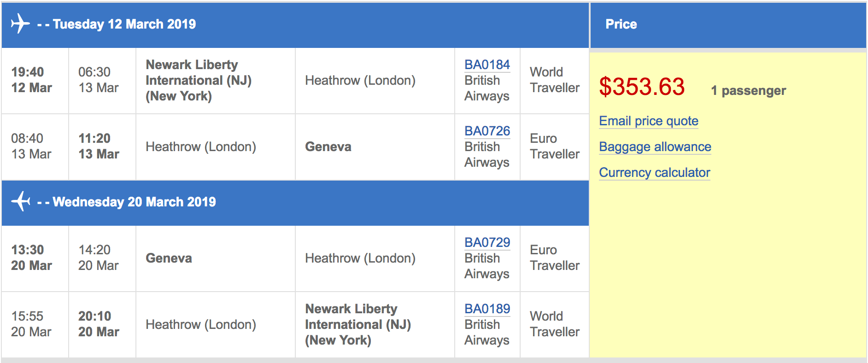Select the Tuesday 12 March 2019 header
This screenshot has height=363, width=868.
(124, 24)
